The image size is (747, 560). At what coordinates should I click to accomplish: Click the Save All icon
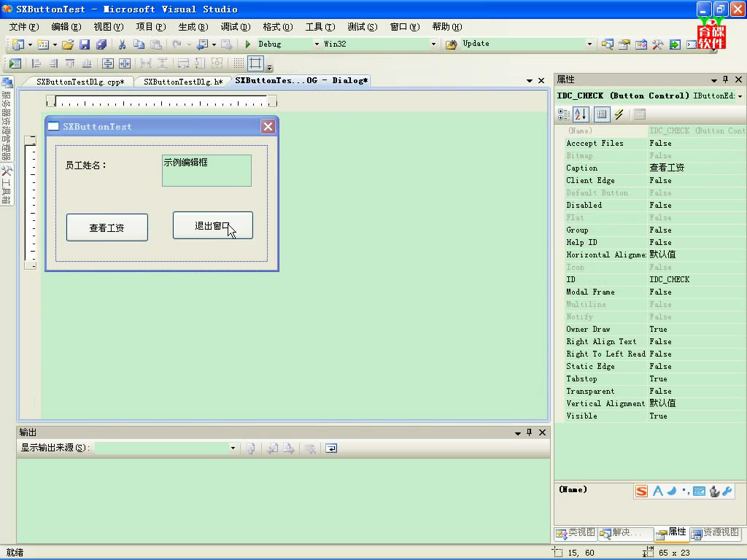click(101, 44)
